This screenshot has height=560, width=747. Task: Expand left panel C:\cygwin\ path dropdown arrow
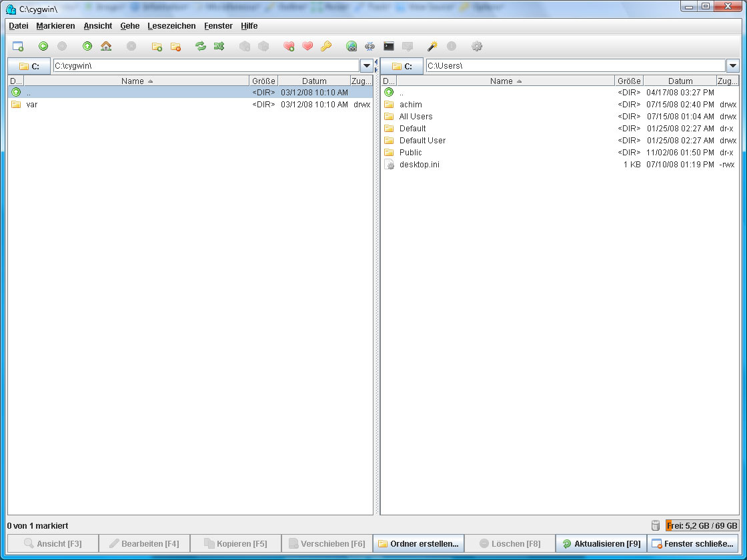click(x=366, y=66)
